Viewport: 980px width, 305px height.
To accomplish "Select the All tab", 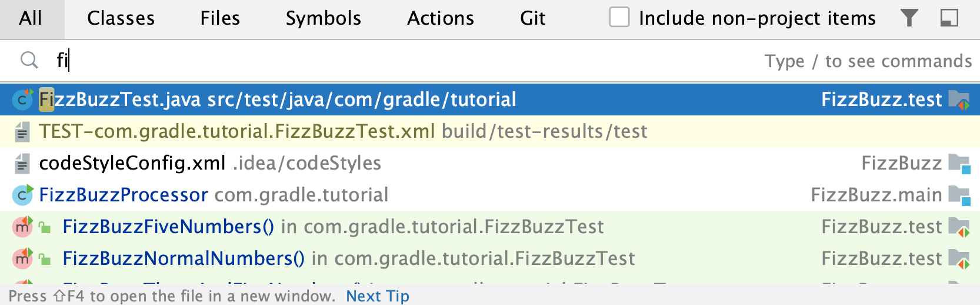I will [31, 18].
